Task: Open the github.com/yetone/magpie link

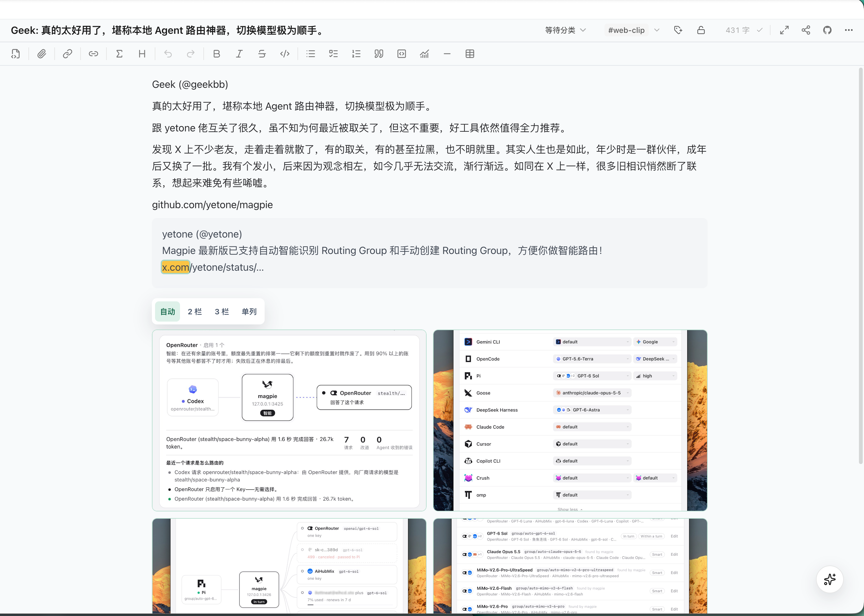Action: 212,204
